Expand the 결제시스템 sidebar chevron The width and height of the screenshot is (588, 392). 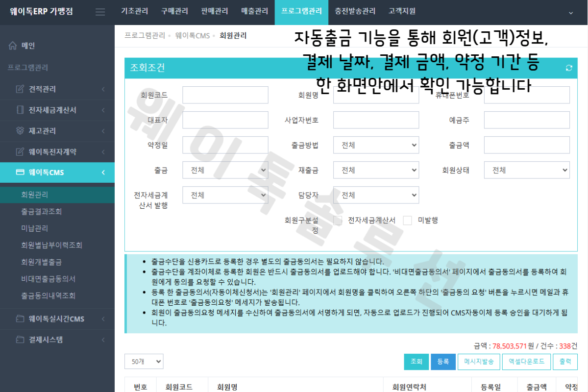coord(103,340)
